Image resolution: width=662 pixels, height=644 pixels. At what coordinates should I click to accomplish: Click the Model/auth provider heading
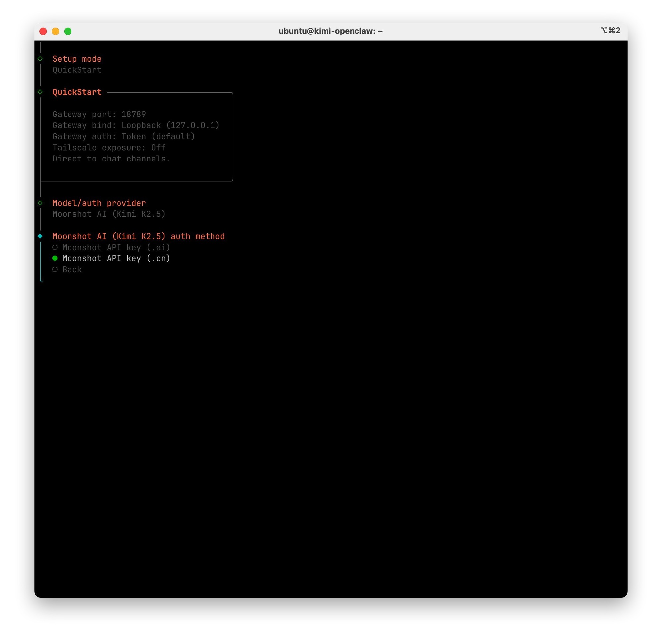tap(99, 203)
